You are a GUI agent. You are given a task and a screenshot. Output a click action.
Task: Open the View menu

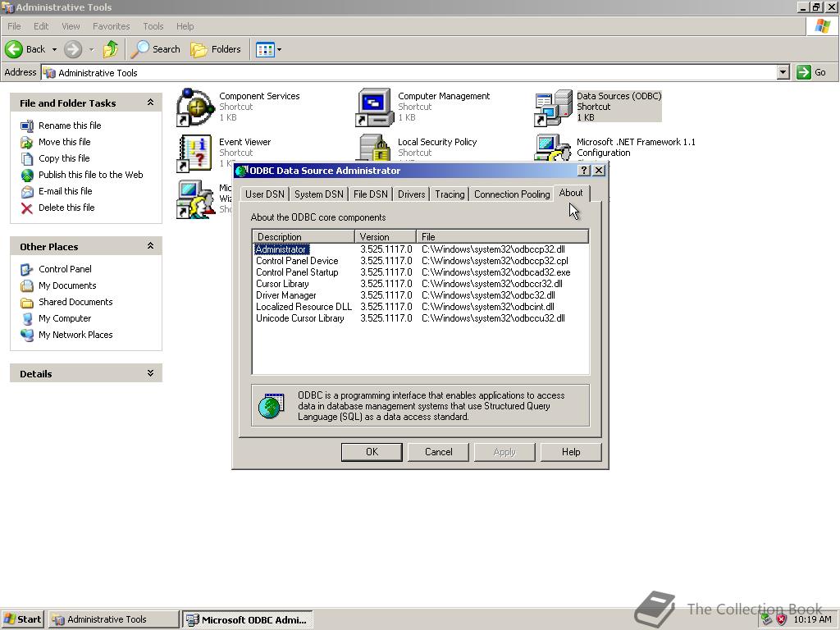coord(71,26)
